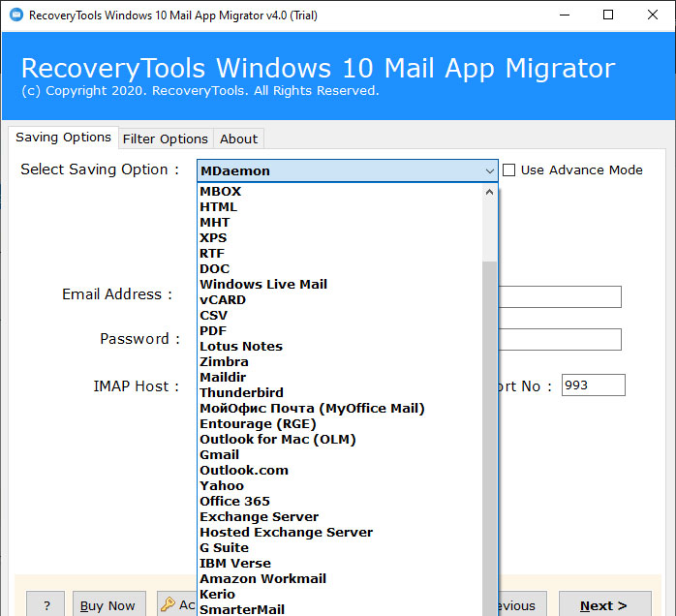The image size is (676, 616).
Task: Select IBM Verse option
Action: coord(340,564)
